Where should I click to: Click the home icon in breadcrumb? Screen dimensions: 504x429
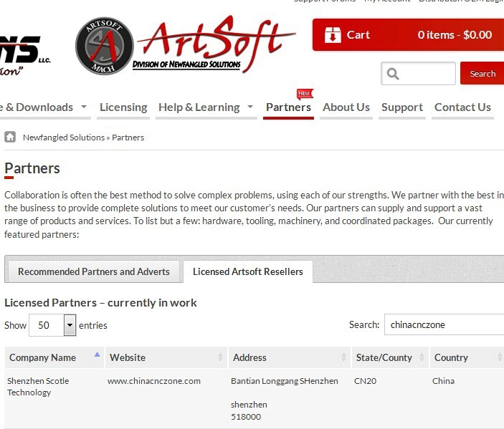[x=10, y=137]
